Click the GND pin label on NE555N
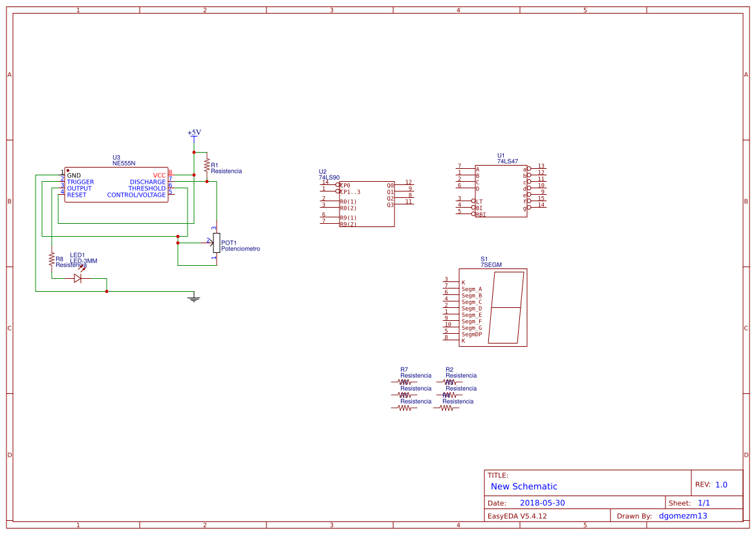 [74, 175]
